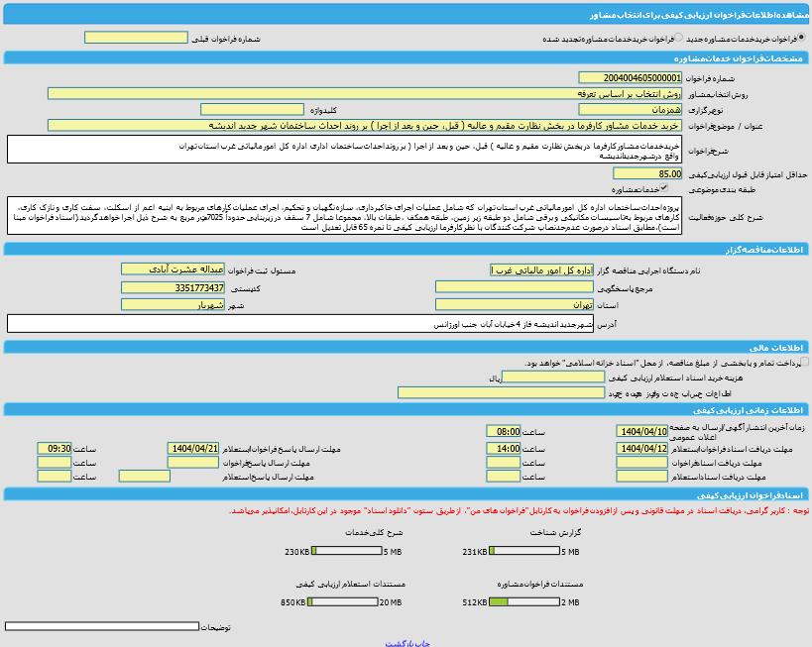The image size is (812, 647).
Task: Toggle the خدمات مشاوره checkbox
Action: click(664, 187)
